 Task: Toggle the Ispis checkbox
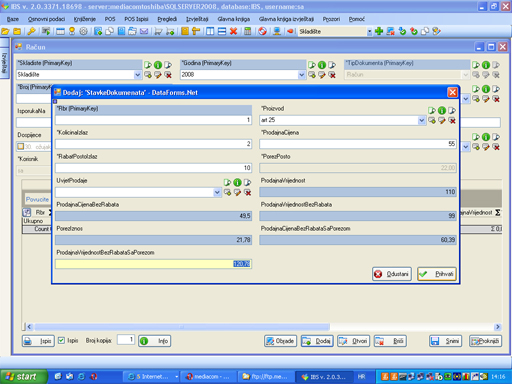(x=61, y=340)
